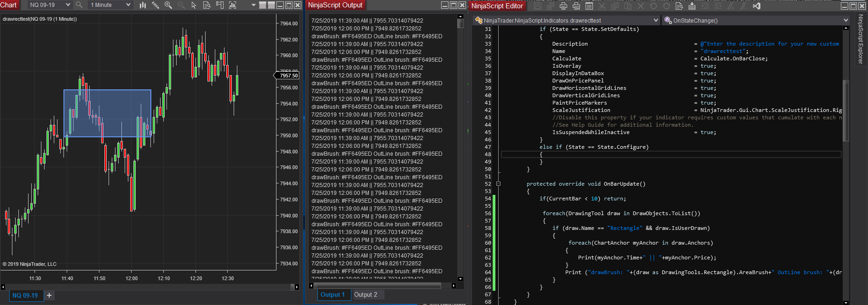Select the NQ 09-19 chart tab
Viewport: 868px width, 305px height.
point(25,295)
